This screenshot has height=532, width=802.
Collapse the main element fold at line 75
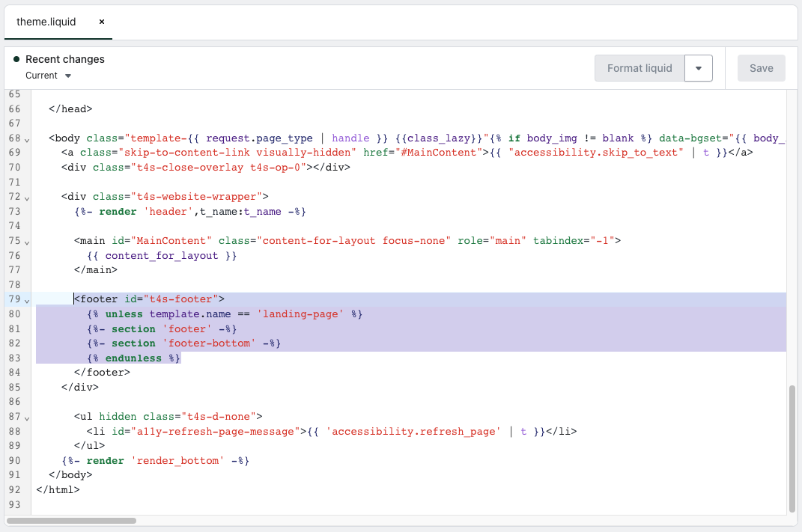coord(27,242)
